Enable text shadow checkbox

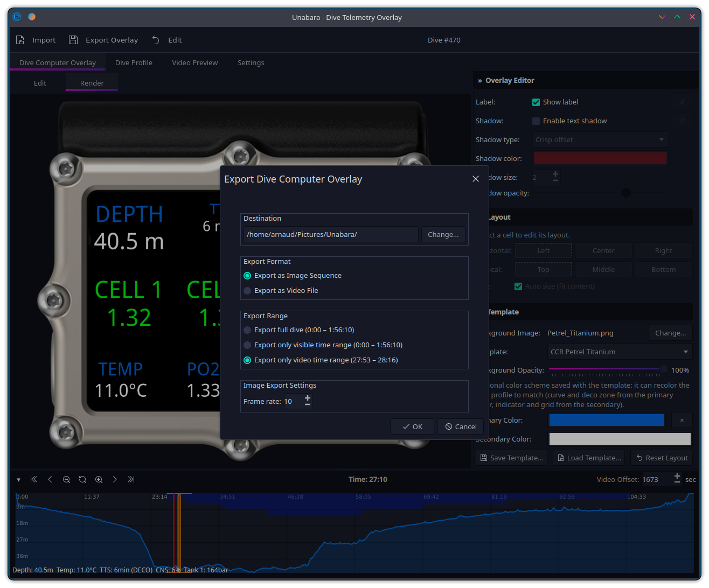536,121
